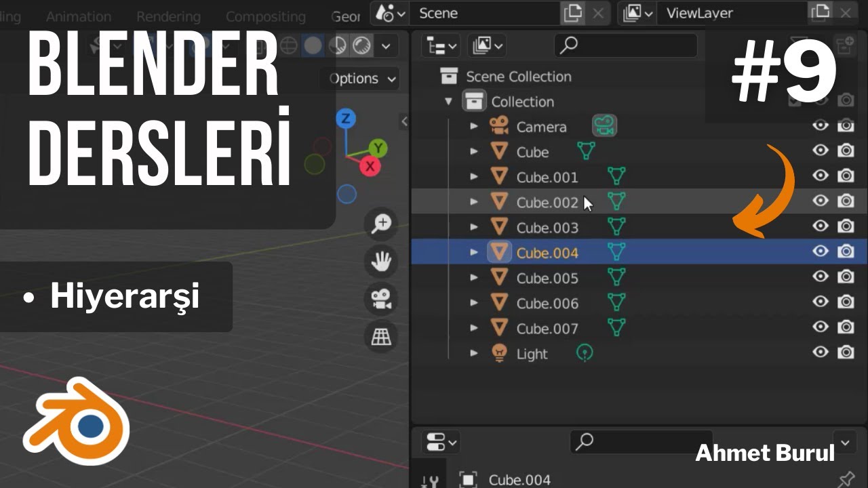Click the Light data icon beside Light

pos(585,352)
